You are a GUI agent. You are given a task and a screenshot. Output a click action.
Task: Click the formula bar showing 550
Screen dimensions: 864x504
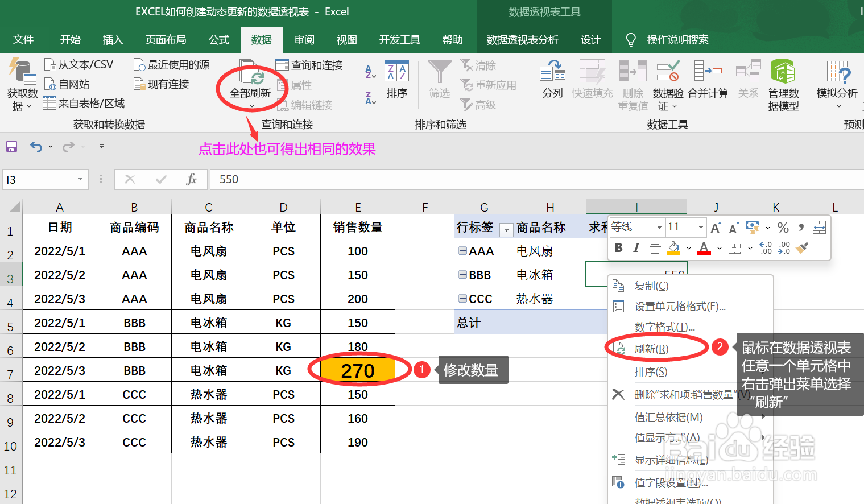coord(537,179)
